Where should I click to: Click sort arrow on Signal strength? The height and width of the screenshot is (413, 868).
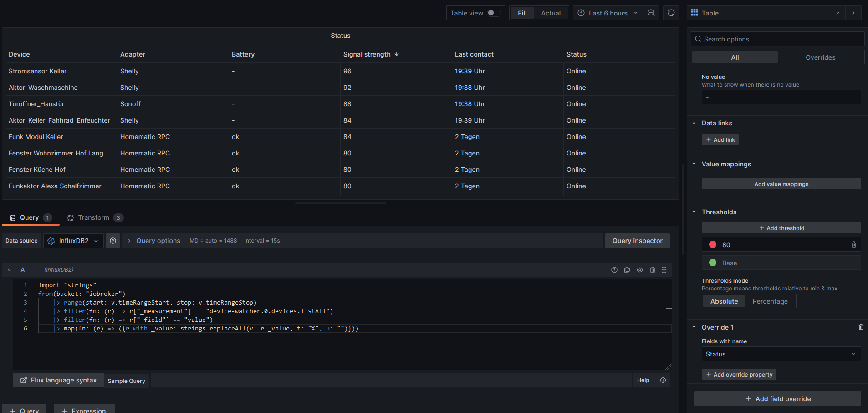click(x=397, y=54)
